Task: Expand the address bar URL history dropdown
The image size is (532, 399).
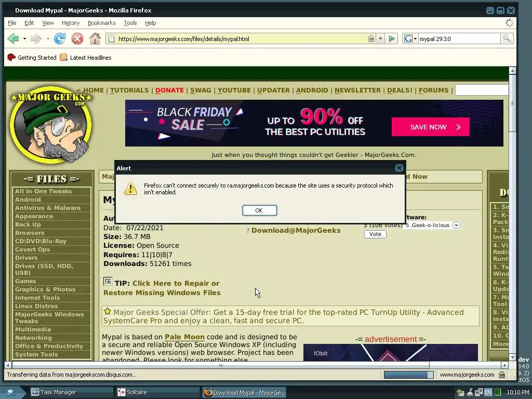Action: 380,38
